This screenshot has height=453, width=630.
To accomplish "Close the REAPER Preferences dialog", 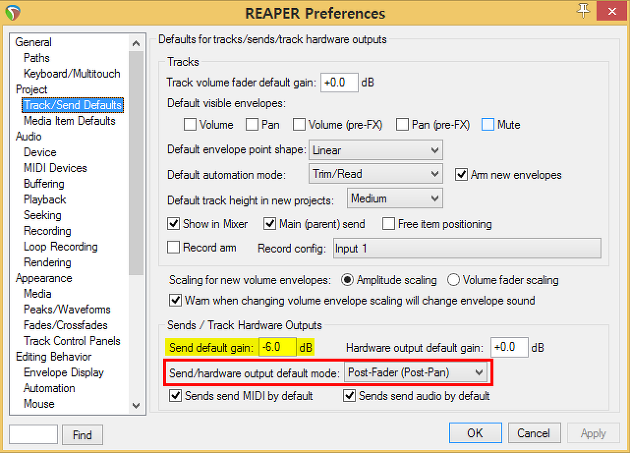I will pyautogui.click(x=612, y=11).
